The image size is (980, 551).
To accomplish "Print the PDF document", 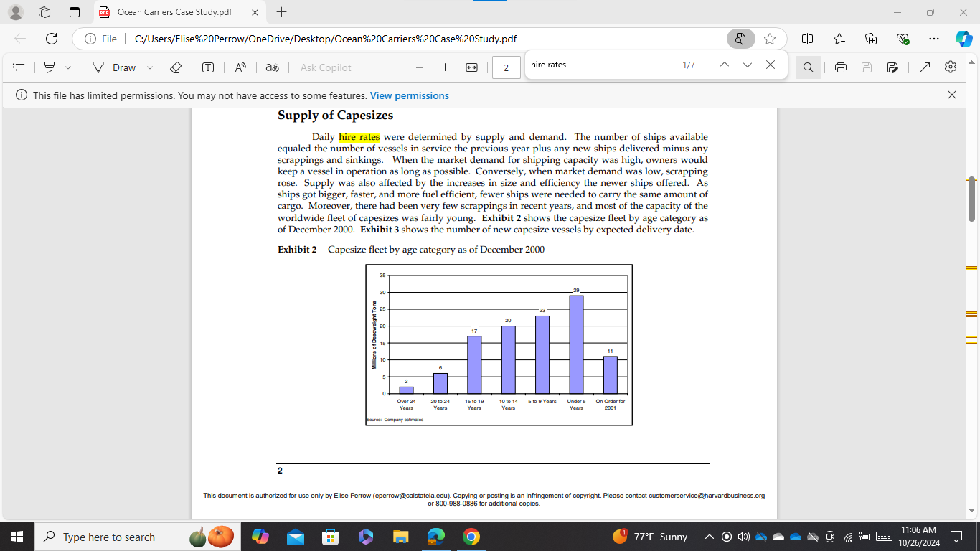I will 840,67.
